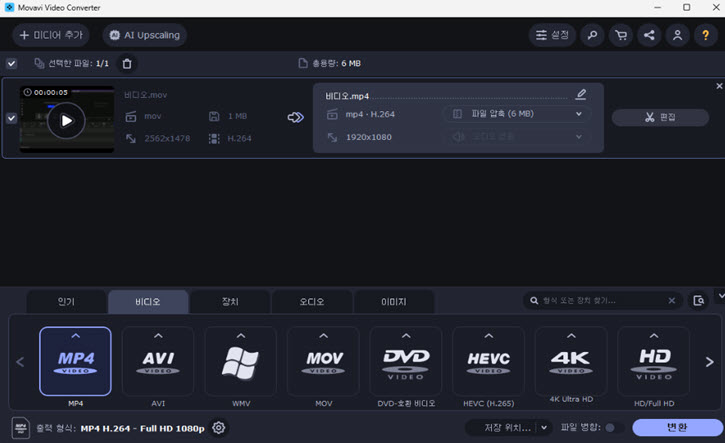Toggle the checkbox for 비디오.mov file
Image resolution: width=725 pixels, height=443 pixels.
pyautogui.click(x=12, y=118)
